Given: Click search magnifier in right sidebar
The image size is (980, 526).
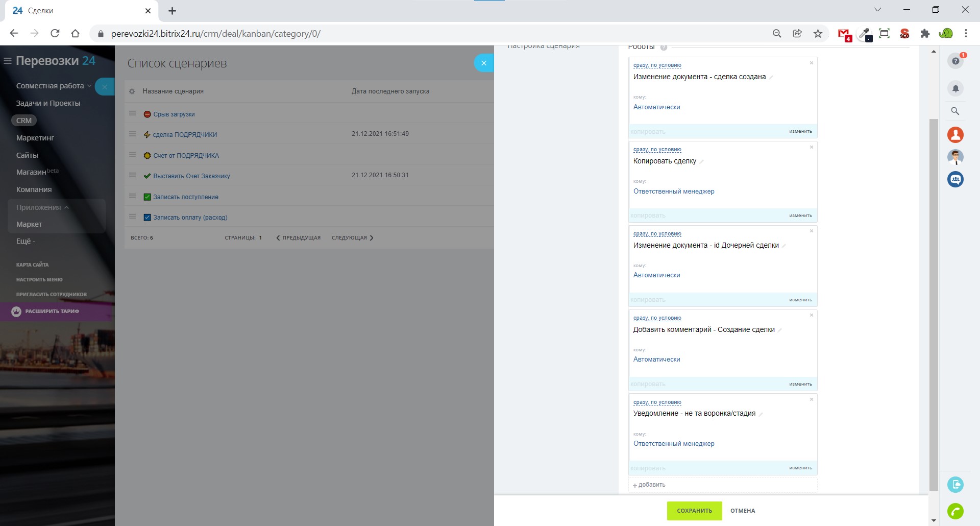Looking at the screenshot, I should 955,111.
